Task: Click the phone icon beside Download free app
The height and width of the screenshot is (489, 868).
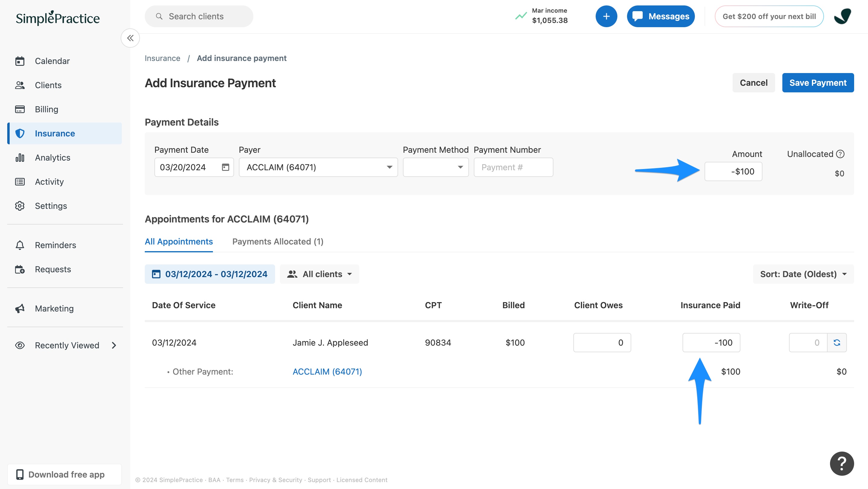Action: pos(20,475)
